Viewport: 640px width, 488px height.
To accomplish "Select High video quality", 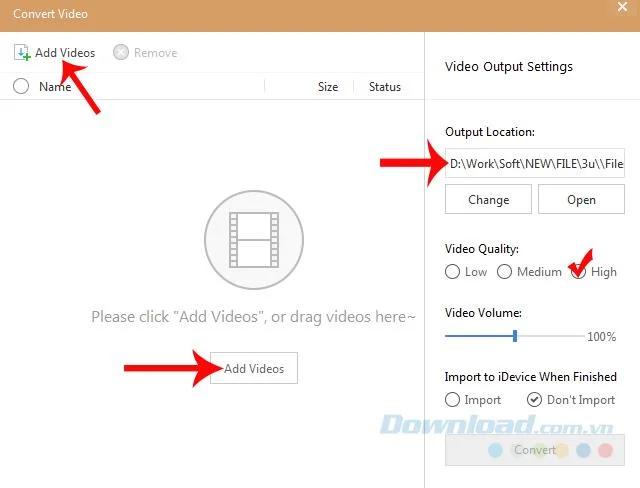I will [578, 272].
